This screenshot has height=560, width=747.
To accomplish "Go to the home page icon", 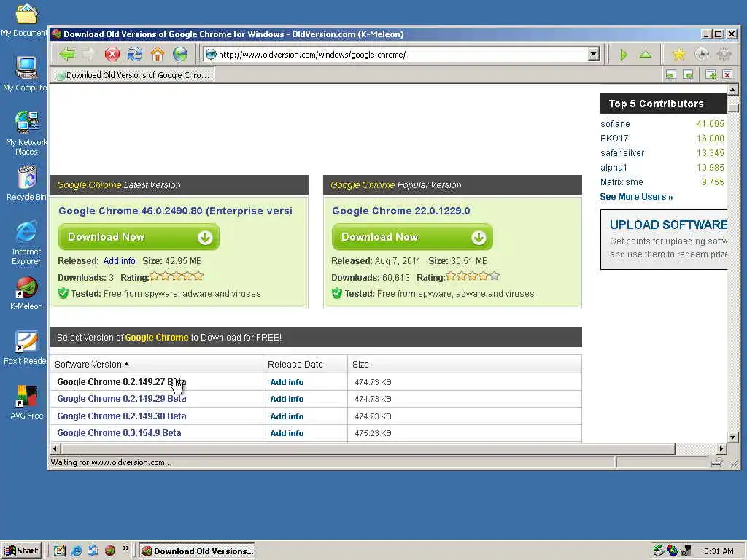I will 158,54.
